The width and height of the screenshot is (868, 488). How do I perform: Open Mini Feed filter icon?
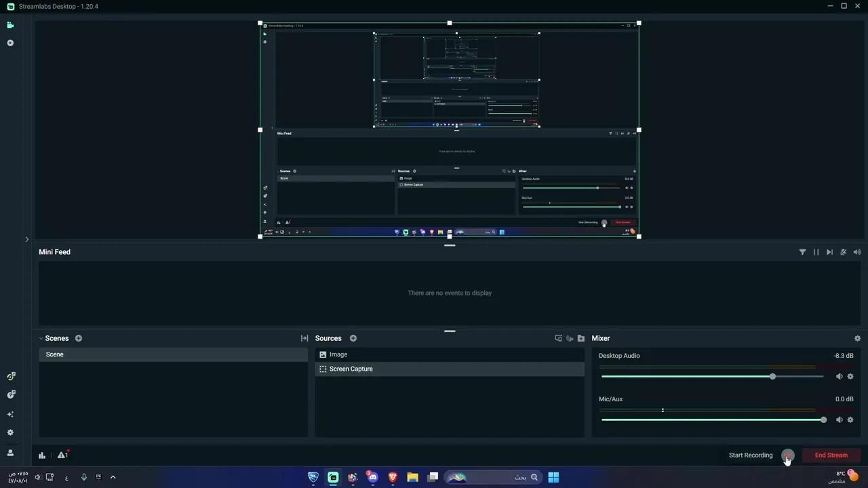coord(802,252)
